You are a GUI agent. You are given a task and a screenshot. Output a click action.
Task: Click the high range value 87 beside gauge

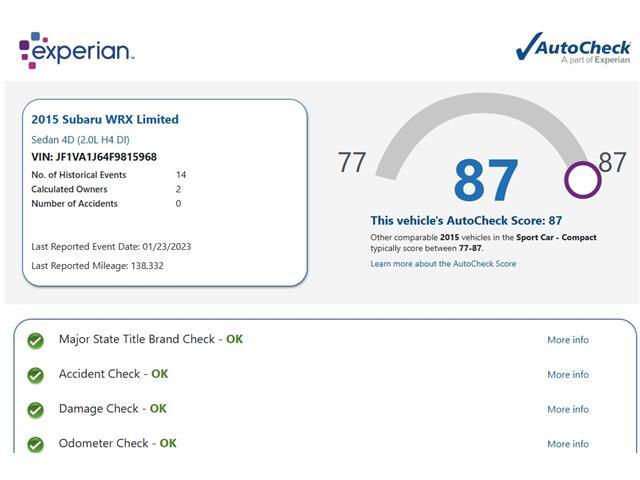[612, 162]
